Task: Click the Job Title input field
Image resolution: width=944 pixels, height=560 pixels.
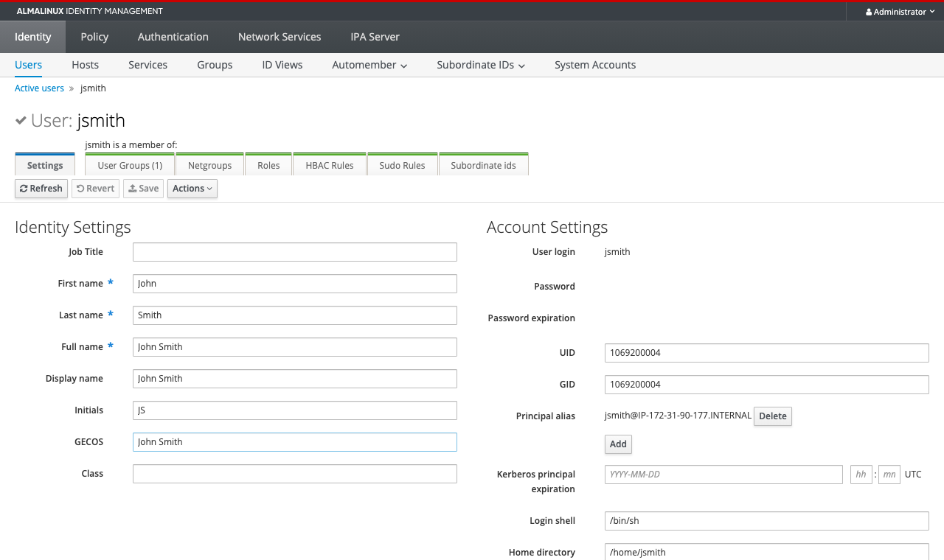Action: 295,252
